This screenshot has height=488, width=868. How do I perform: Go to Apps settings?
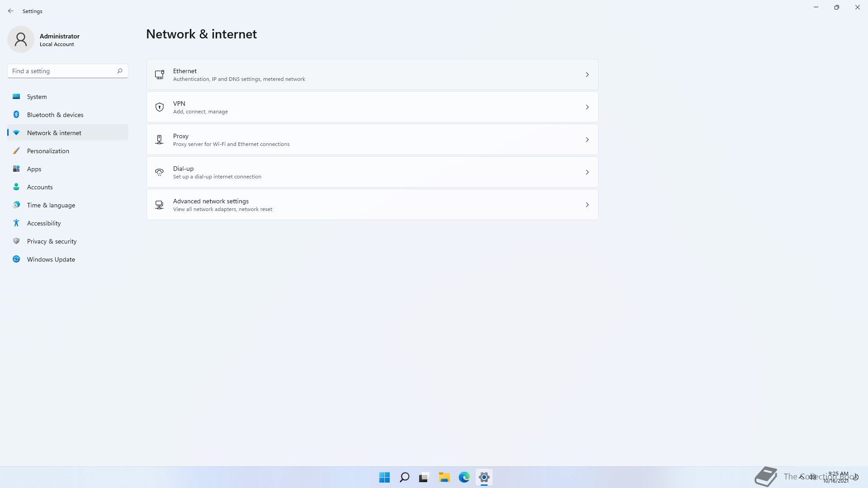pyautogui.click(x=68, y=169)
